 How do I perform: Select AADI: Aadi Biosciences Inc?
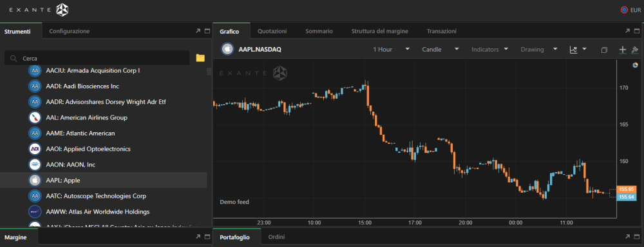104,86
